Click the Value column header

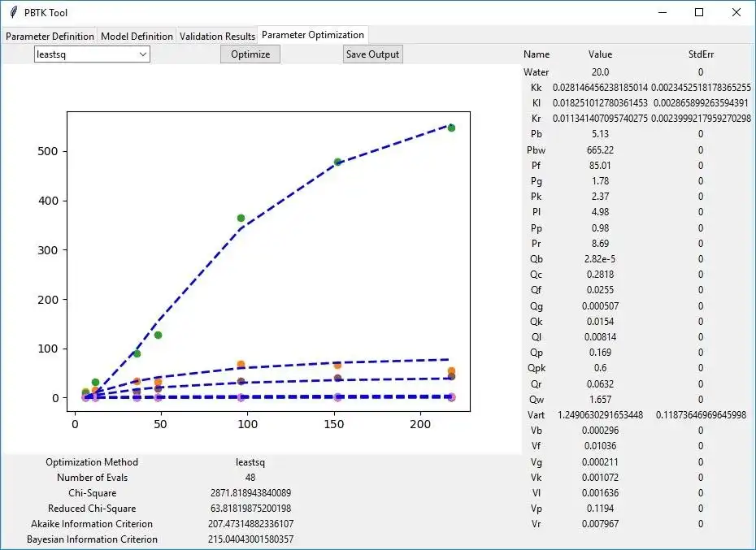point(600,54)
